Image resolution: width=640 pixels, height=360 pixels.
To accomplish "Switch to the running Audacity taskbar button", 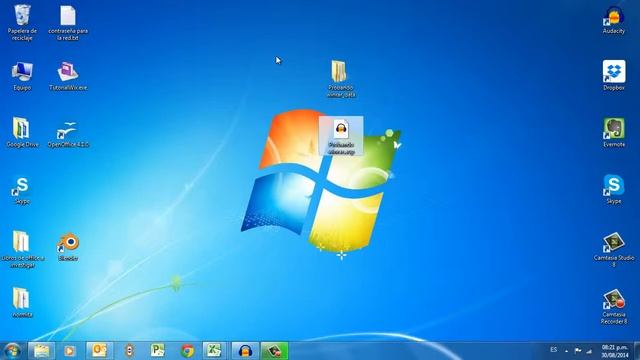I will click(245, 351).
